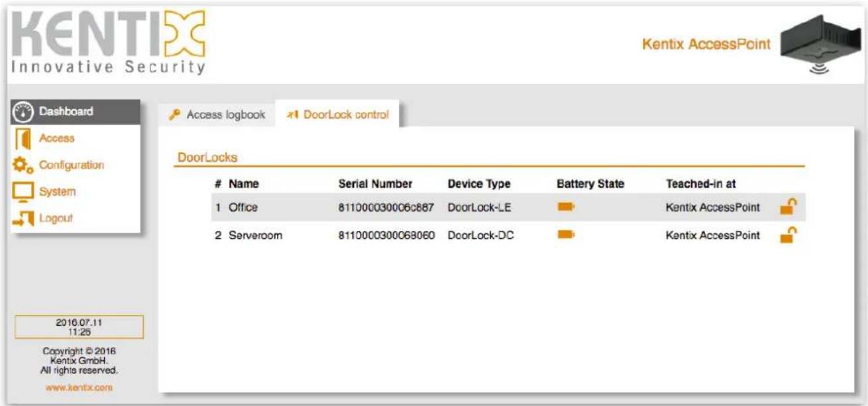The width and height of the screenshot is (868, 406).
Task: Click the Kentix Innovative Security logo
Action: pos(109,43)
